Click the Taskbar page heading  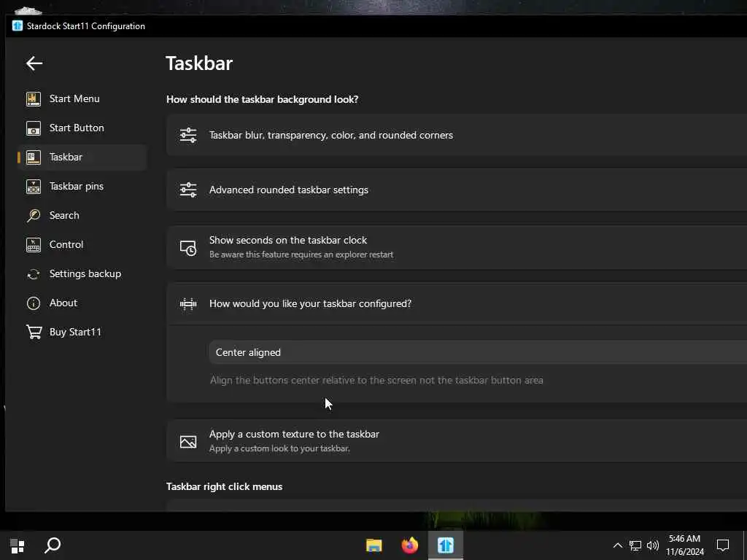(x=199, y=63)
